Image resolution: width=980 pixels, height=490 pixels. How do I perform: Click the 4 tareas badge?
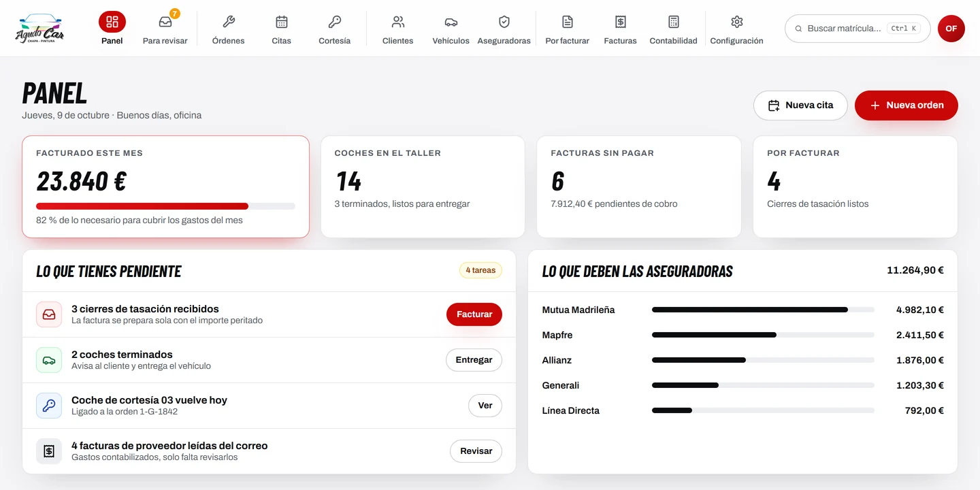point(480,270)
